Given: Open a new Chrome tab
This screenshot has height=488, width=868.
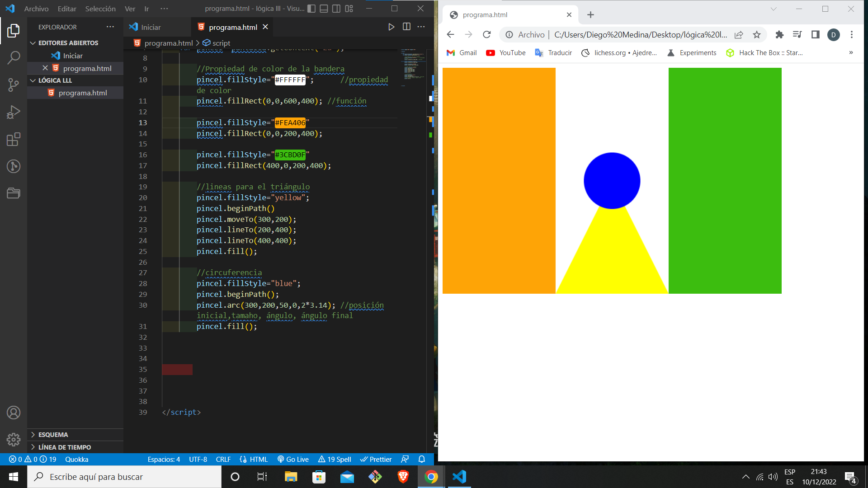Looking at the screenshot, I should pos(590,15).
